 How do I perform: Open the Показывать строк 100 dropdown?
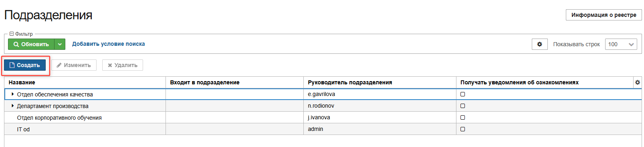pos(621,44)
